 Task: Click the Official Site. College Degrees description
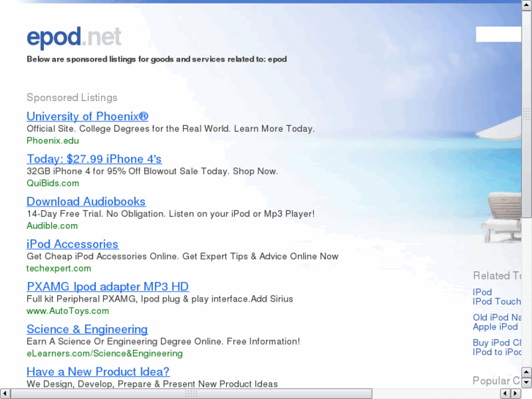pyautogui.click(x=171, y=129)
